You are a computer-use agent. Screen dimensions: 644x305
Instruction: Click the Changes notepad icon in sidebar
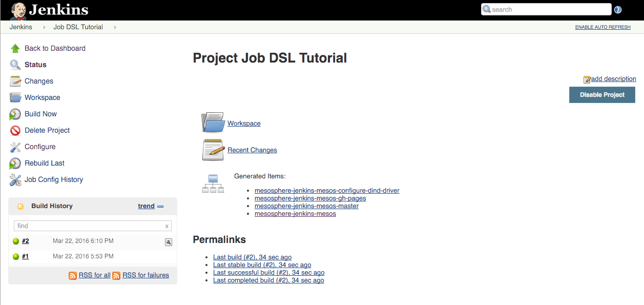[x=15, y=81]
